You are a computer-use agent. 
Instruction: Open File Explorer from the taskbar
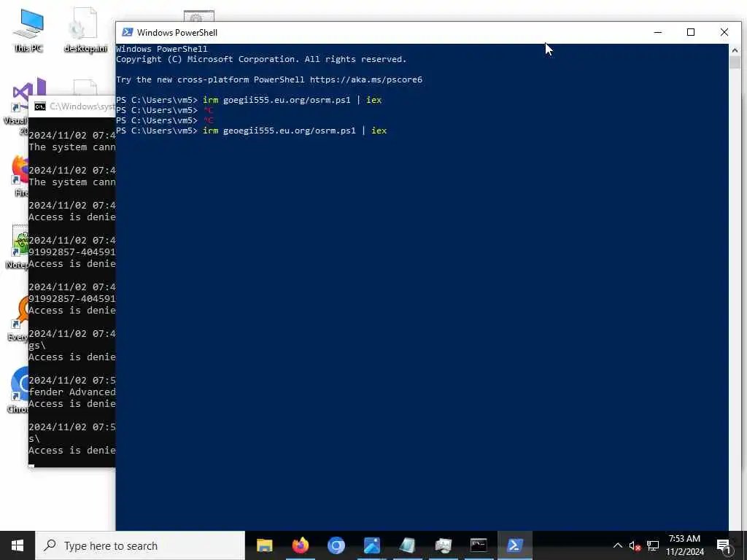pyautogui.click(x=264, y=545)
